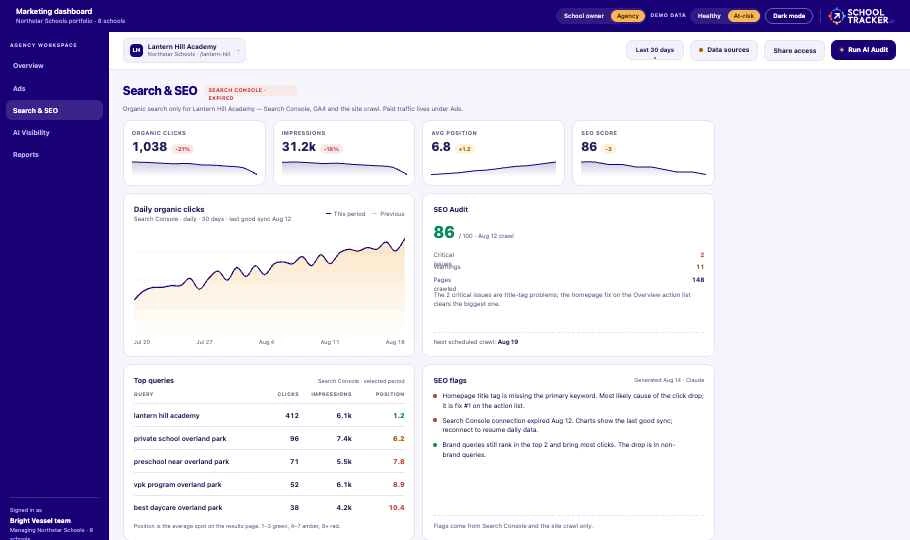
Task: Click the Pages crawled value 148
Action: click(698, 280)
